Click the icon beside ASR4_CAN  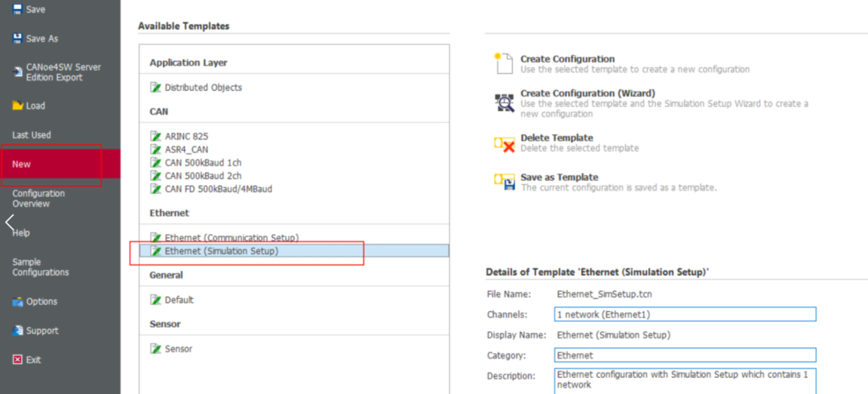click(156, 149)
